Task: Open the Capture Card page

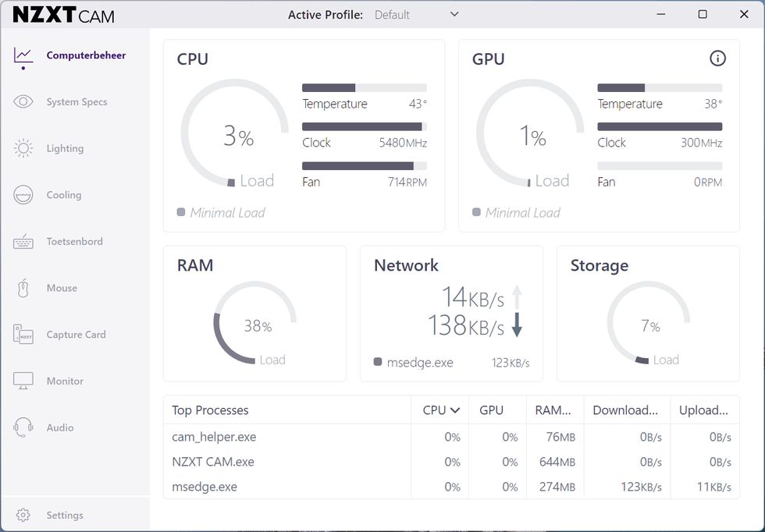Action: [x=76, y=335]
